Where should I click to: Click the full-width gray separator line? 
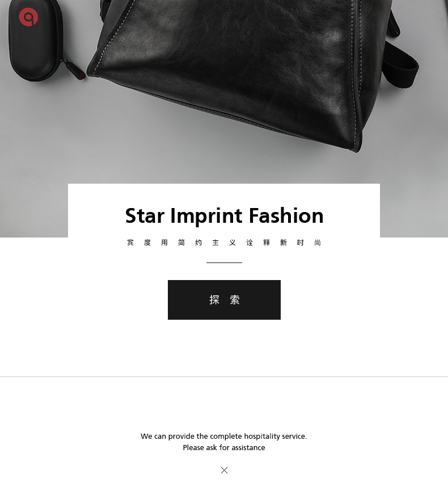tap(224, 376)
